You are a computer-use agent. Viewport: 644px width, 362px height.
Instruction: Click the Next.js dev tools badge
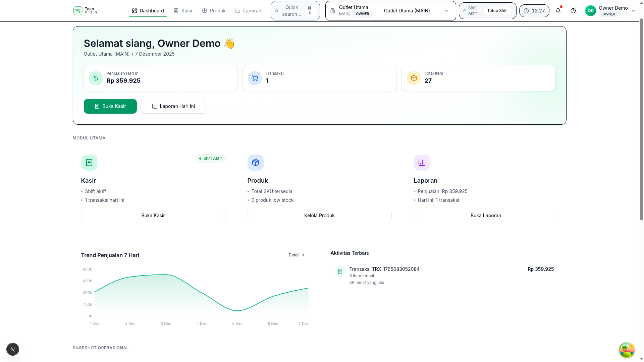(x=13, y=349)
